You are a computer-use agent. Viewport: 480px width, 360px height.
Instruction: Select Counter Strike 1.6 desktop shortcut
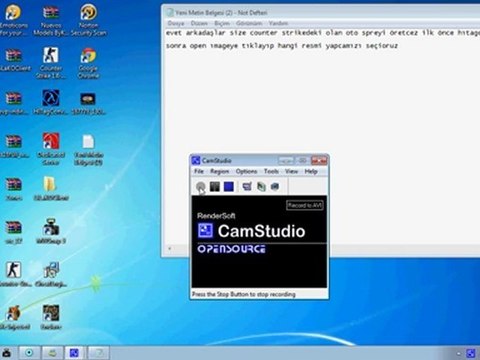[x=51, y=63]
